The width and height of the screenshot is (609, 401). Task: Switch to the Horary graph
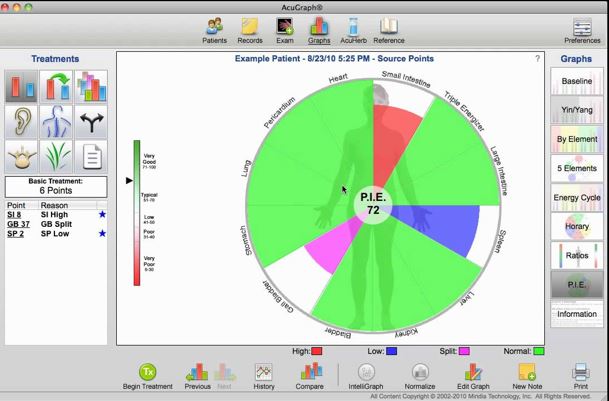click(x=577, y=226)
